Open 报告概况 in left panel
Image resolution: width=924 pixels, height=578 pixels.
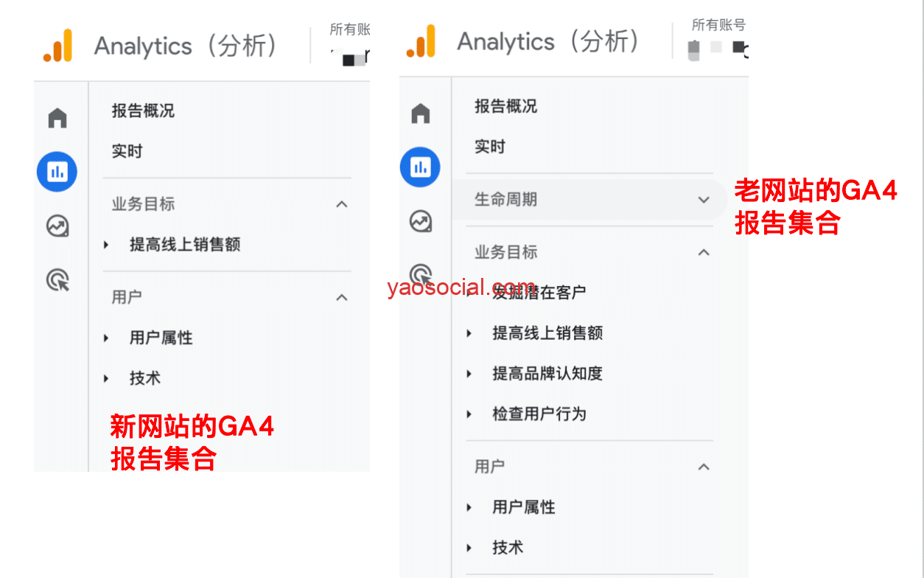point(143,111)
